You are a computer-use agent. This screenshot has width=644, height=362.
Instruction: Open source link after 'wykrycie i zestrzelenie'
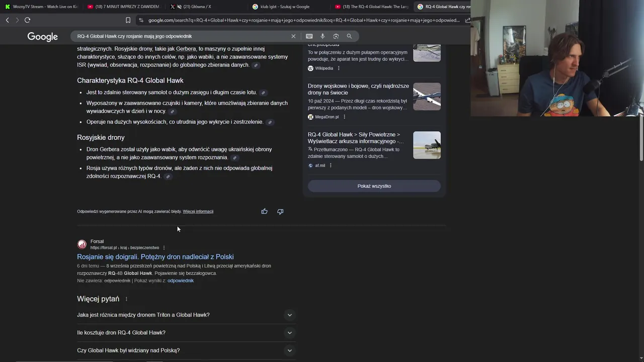pos(270,122)
